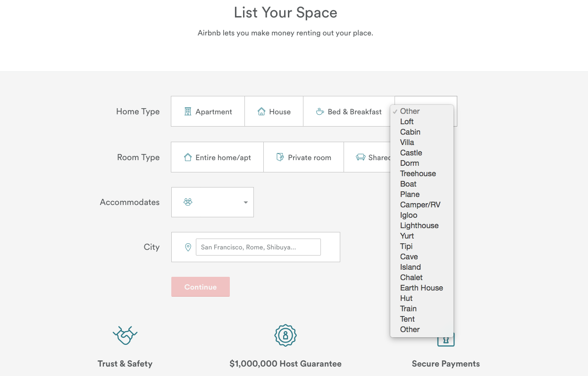
Task: Pick Private room as room type
Action: point(304,157)
